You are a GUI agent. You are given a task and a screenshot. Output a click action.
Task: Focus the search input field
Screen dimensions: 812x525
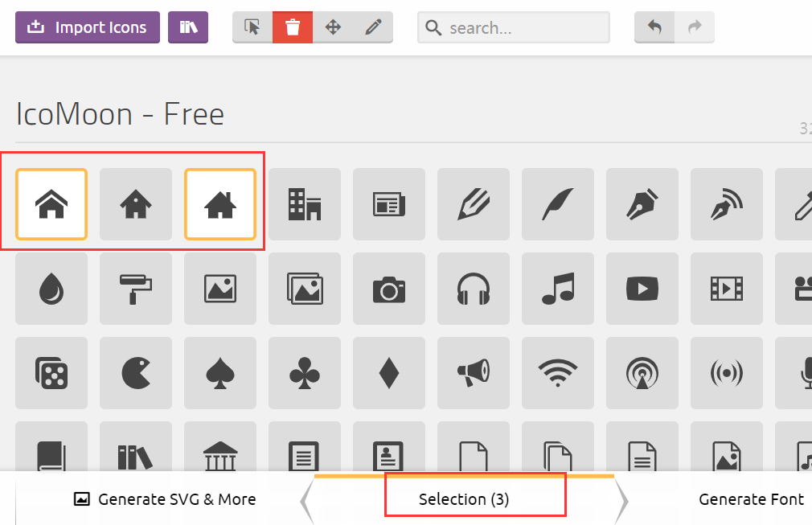pos(514,27)
